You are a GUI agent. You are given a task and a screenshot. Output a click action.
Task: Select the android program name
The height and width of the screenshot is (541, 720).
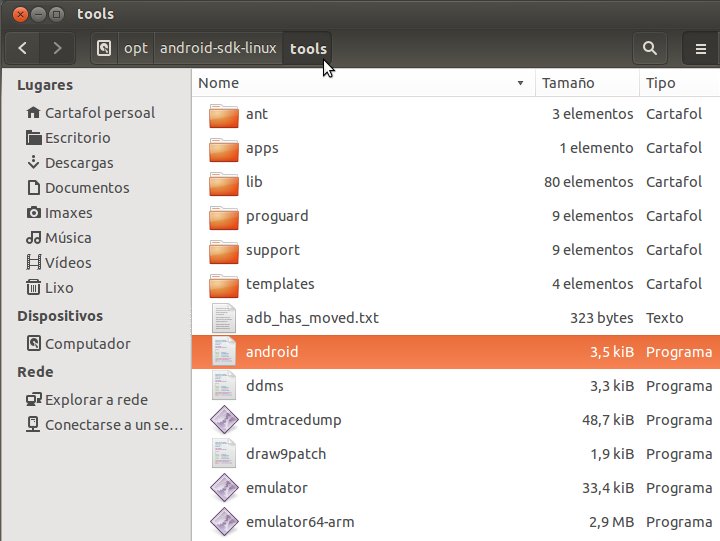272,352
